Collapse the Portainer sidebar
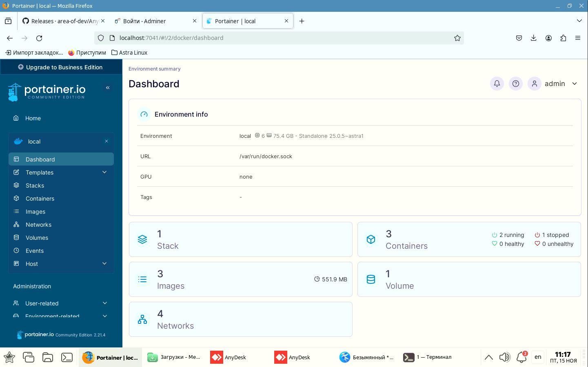This screenshot has width=588, height=367. click(x=108, y=88)
